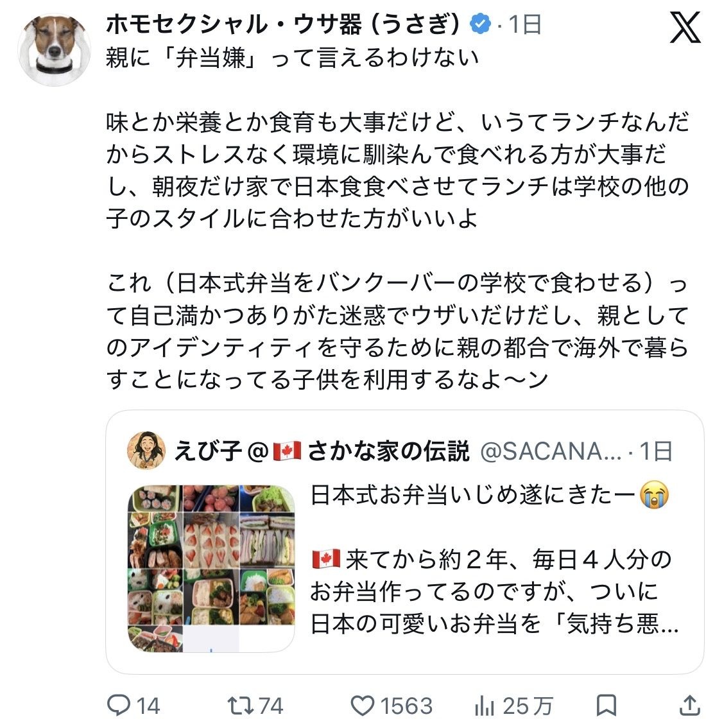Click the blue verified badge

point(481,24)
